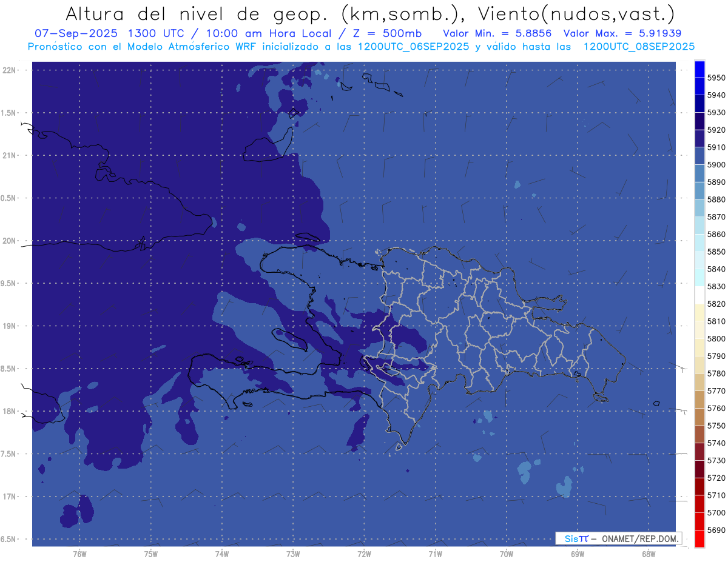728x562 pixels.
Task: Click the 5880 colorbar label
Action: tap(716, 199)
